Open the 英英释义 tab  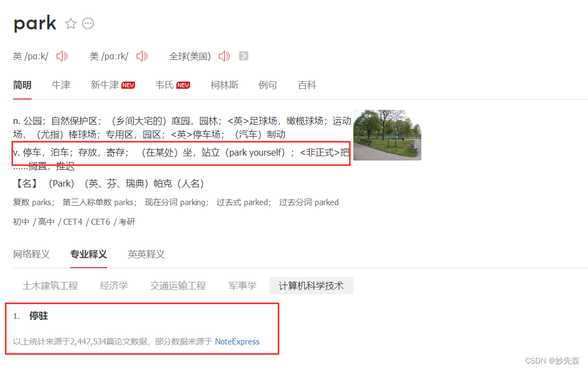pyautogui.click(x=146, y=254)
